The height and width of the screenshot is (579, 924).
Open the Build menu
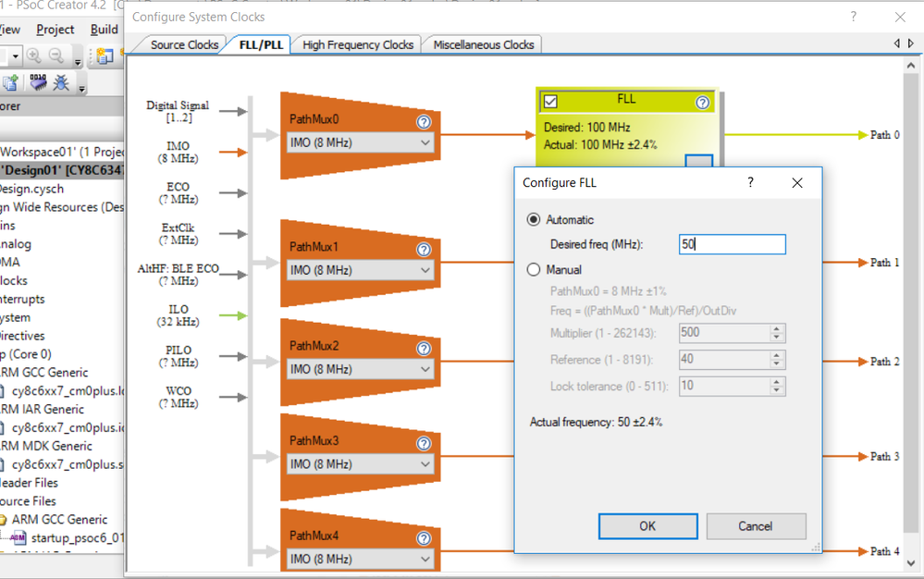pos(105,30)
